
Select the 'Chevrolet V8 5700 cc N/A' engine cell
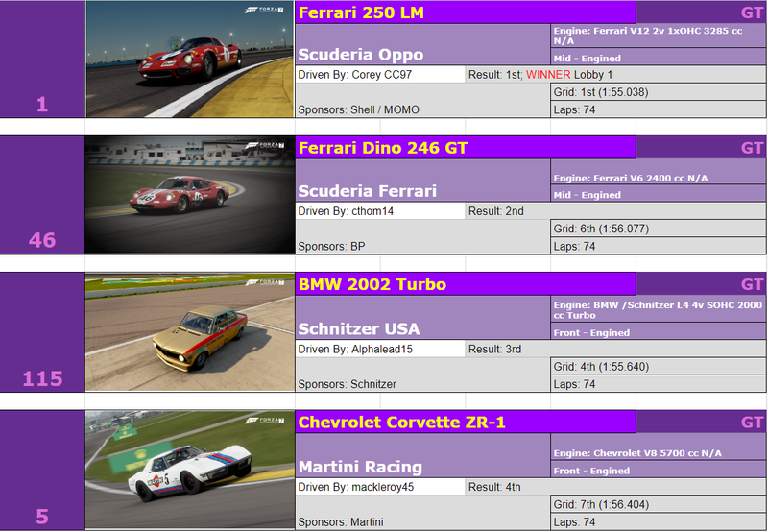(x=659, y=447)
